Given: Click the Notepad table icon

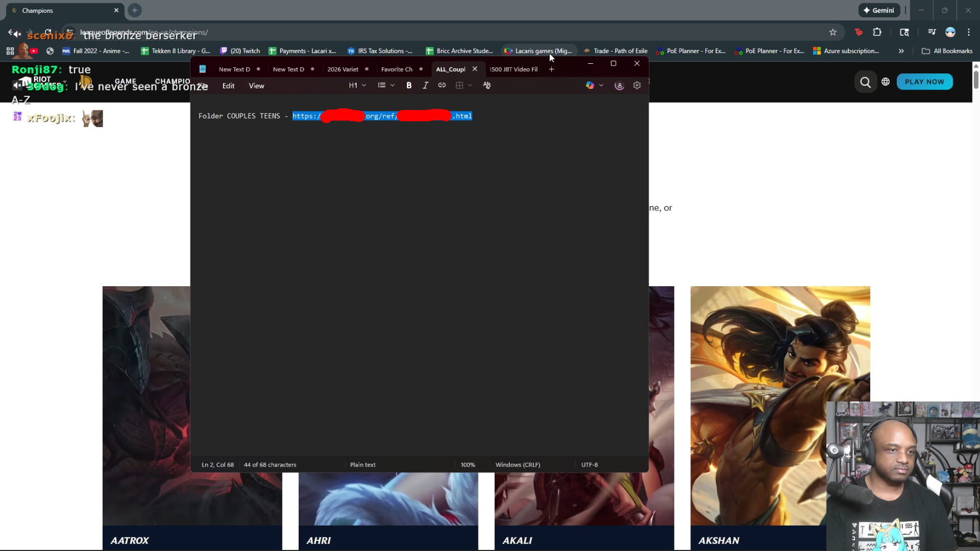Looking at the screenshot, I should pos(459,85).
